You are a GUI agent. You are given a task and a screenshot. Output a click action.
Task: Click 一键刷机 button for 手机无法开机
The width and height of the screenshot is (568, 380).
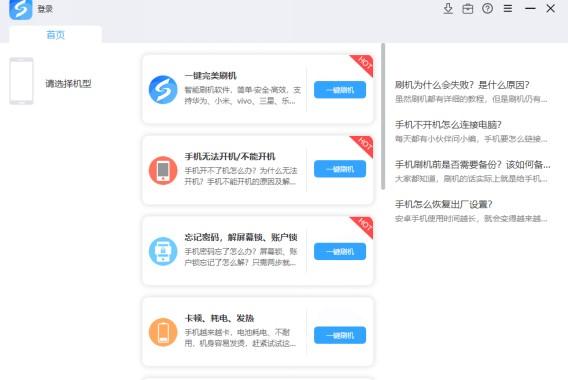coord(340,169)
